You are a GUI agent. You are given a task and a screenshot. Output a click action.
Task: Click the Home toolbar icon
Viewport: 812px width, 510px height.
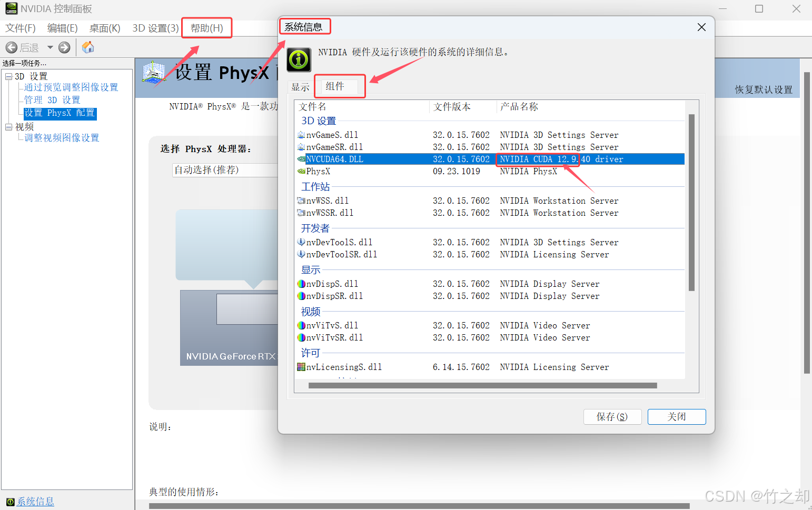click(x=88, y=47)
